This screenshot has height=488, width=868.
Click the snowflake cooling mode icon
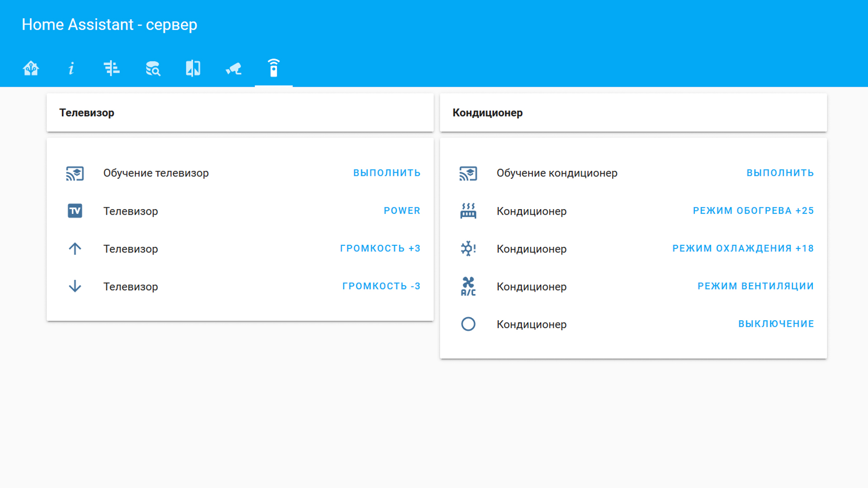(x=468, y=249)
